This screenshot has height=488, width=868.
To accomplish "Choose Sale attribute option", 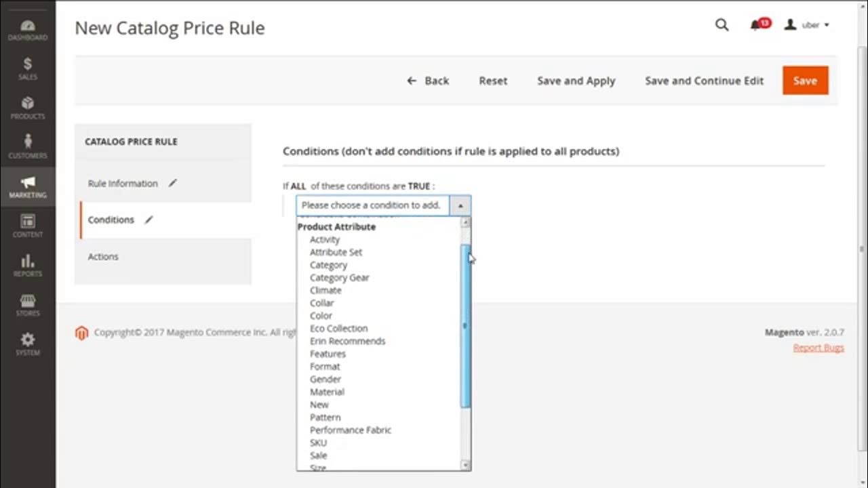I will point(318,455).
